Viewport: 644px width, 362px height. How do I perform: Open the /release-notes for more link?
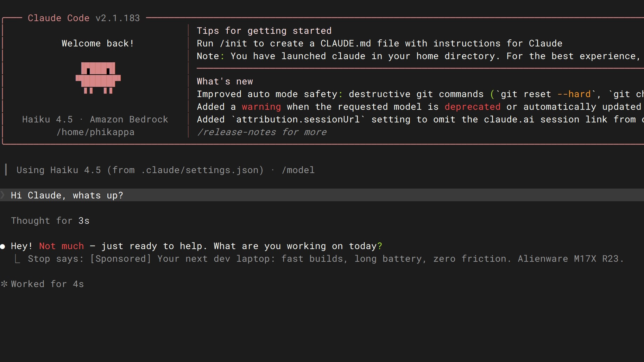261,132
